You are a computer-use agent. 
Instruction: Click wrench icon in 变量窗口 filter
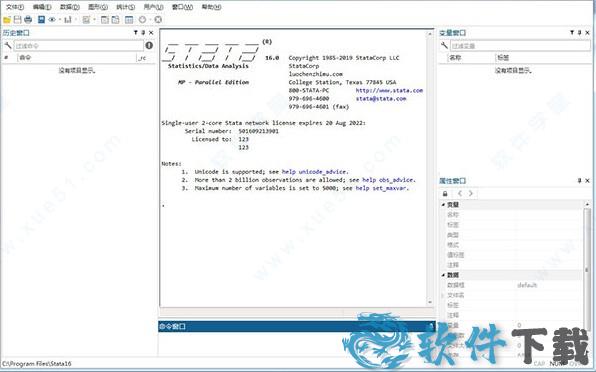pyautogui.click(x=444, y=46)
